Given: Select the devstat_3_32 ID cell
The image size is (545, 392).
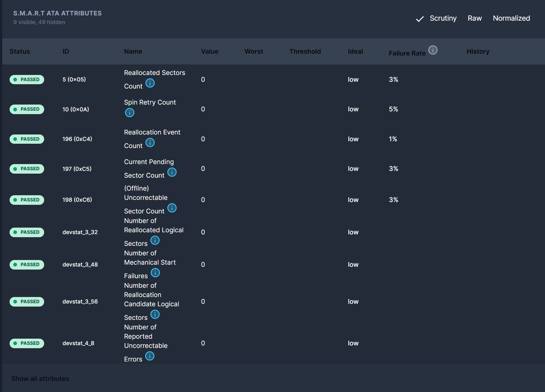Looking at the screenshot, I should (x=80, y=232).
